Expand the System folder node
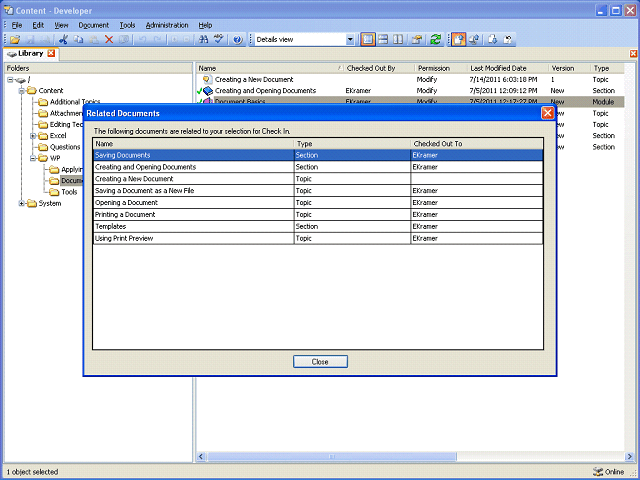Screen dimensions: 640x480 tap(22, 203)
